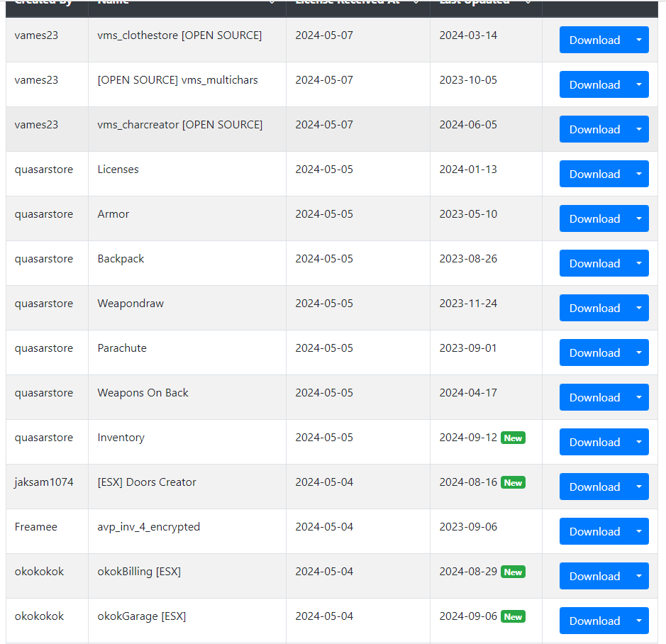Download the Licenses resource
Viewport: 666px width, 644px height.
594,174
